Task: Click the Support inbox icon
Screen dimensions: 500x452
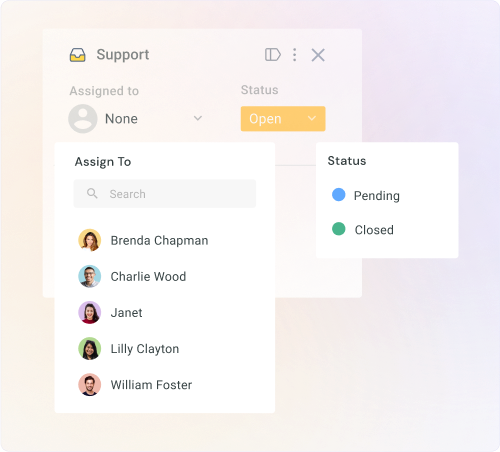Action: (x=77, y=55)
